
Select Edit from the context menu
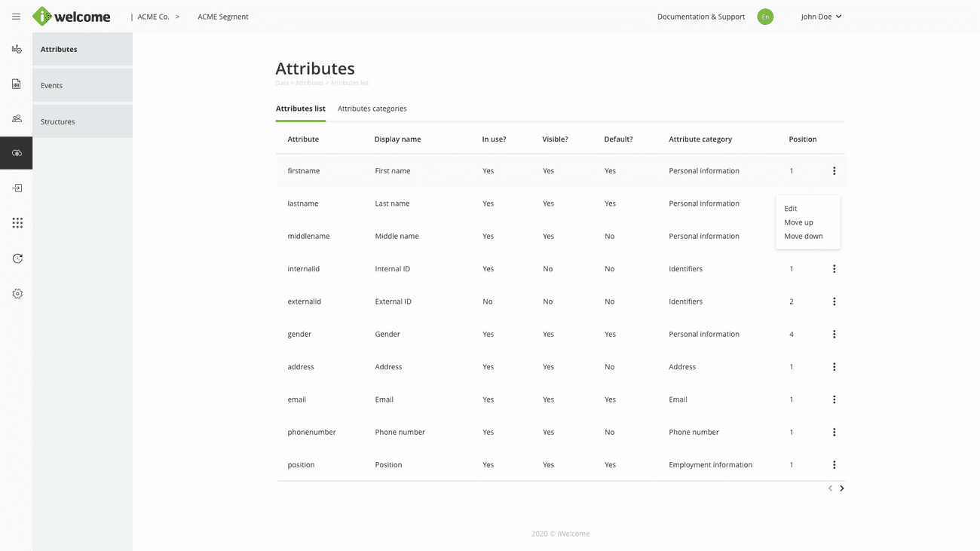pos(790,209)
